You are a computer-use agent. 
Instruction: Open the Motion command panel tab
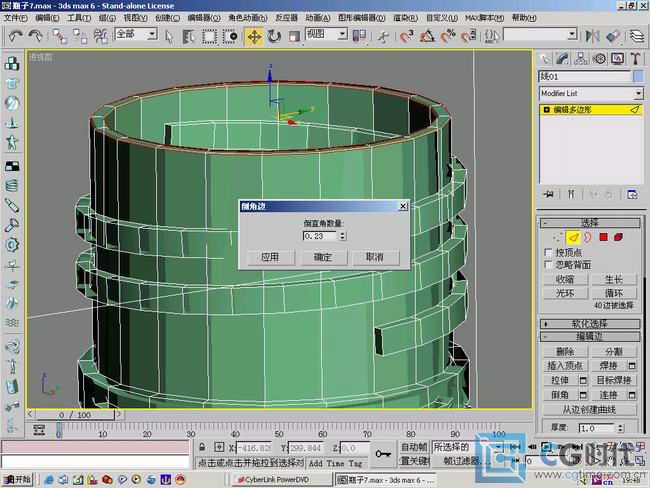click(x=599, y=59)
